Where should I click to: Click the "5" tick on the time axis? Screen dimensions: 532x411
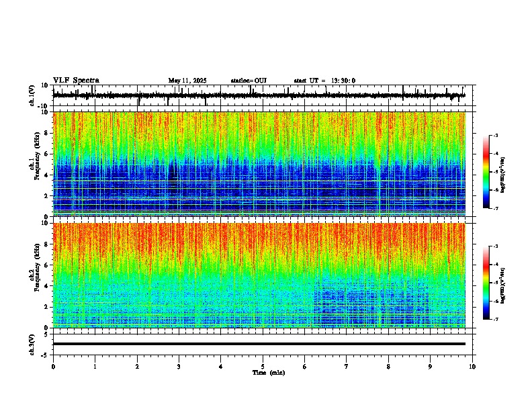click(263, 367)
